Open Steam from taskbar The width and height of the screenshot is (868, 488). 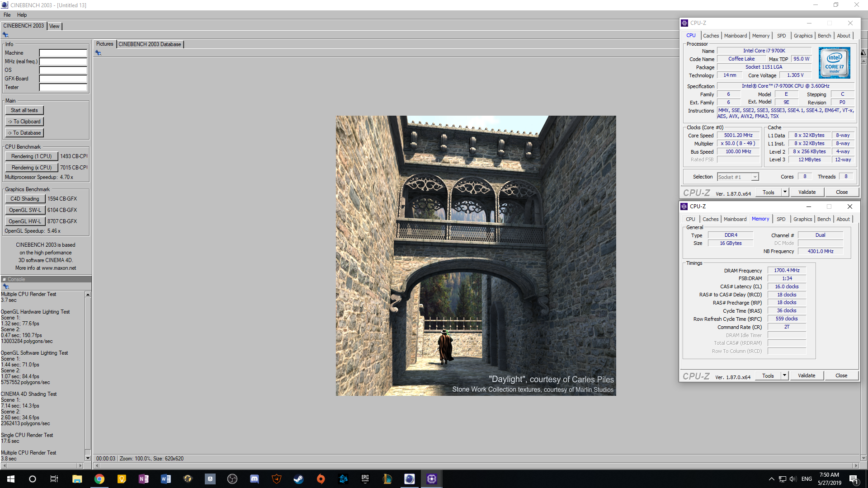coord(298,479)
